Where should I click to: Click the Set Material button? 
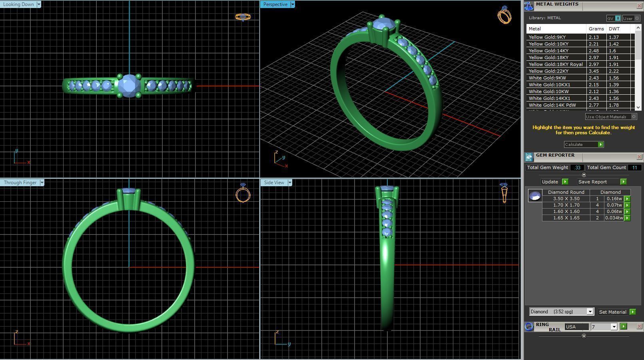(x=612, y=312)
